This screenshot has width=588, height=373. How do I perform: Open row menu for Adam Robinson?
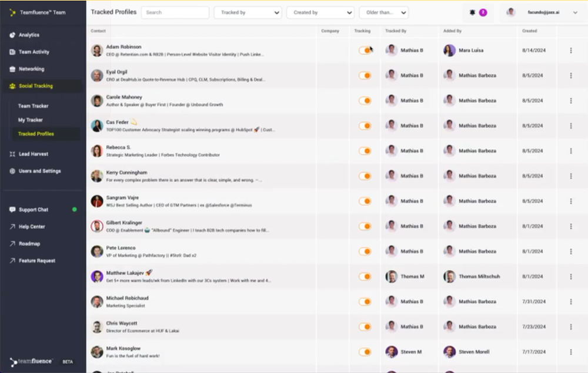pyautogui.click(x=571, y=50)
